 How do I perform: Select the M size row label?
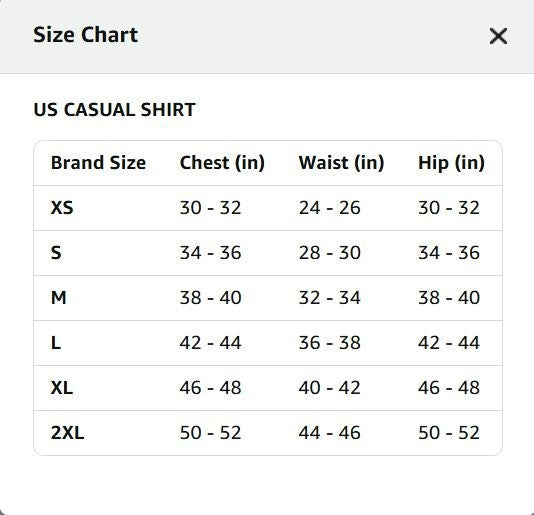[58, 297]
